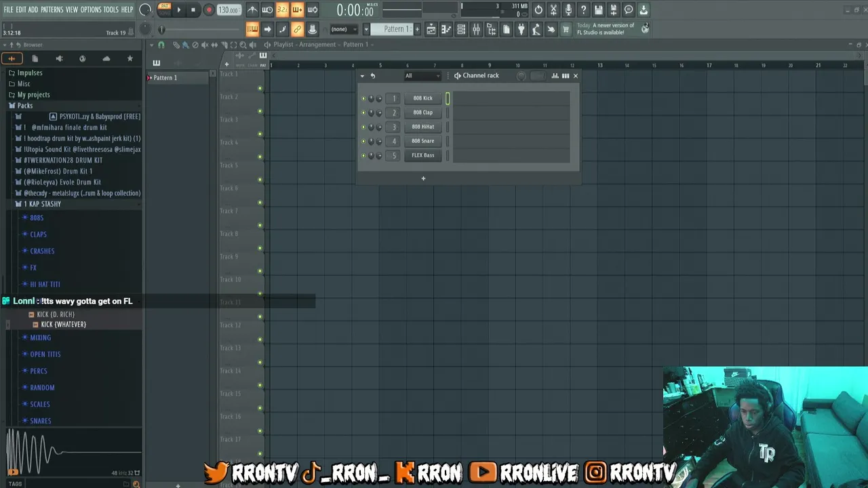868x488 pixels.
Task: Toggle playlist magnet snap icon
Action: pos(161,45)
